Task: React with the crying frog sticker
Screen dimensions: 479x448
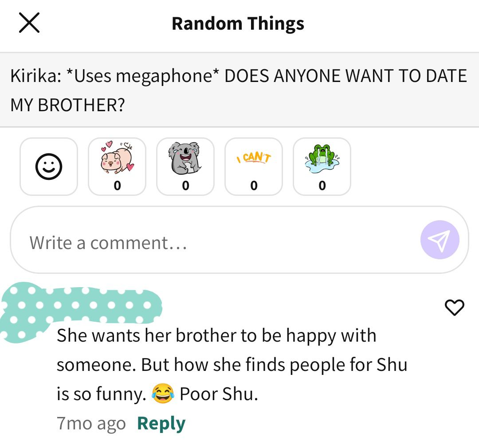Action: pos(322,167)
